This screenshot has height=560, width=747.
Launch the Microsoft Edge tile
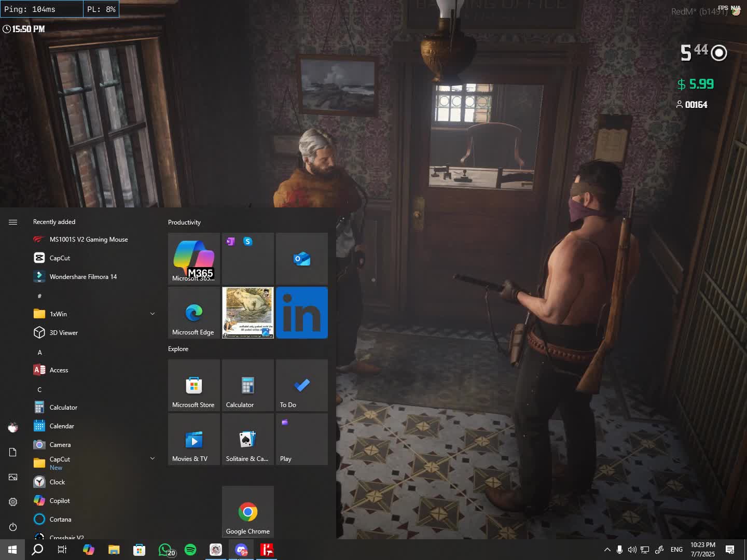point(194,313)
